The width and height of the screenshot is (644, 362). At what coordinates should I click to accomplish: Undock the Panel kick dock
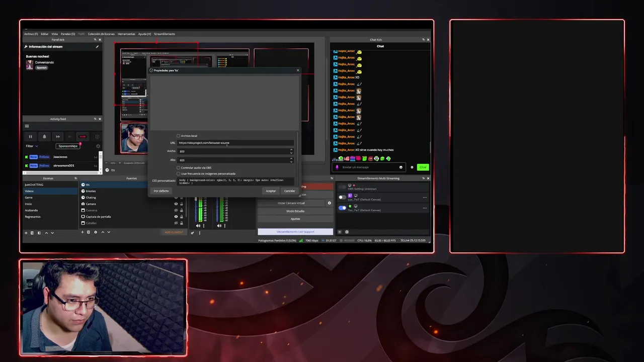coord(95,40)
